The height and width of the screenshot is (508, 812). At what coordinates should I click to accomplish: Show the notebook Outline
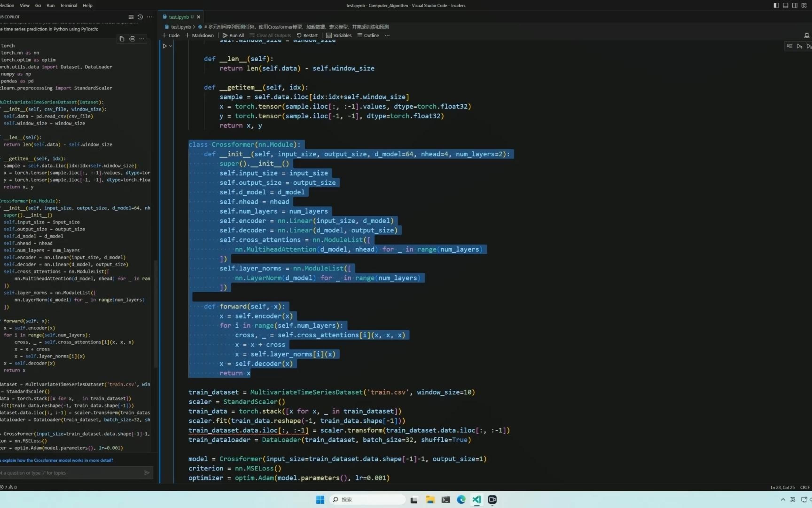[368, 35]
